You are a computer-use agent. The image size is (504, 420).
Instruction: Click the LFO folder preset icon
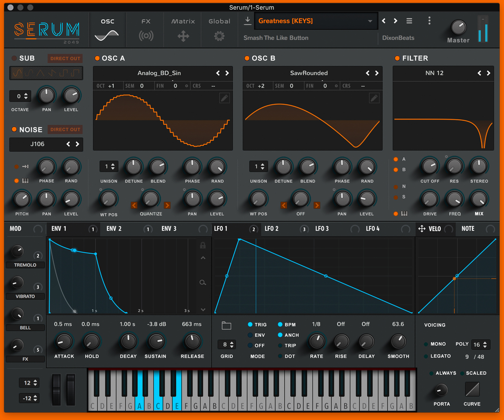coord(227,325)
